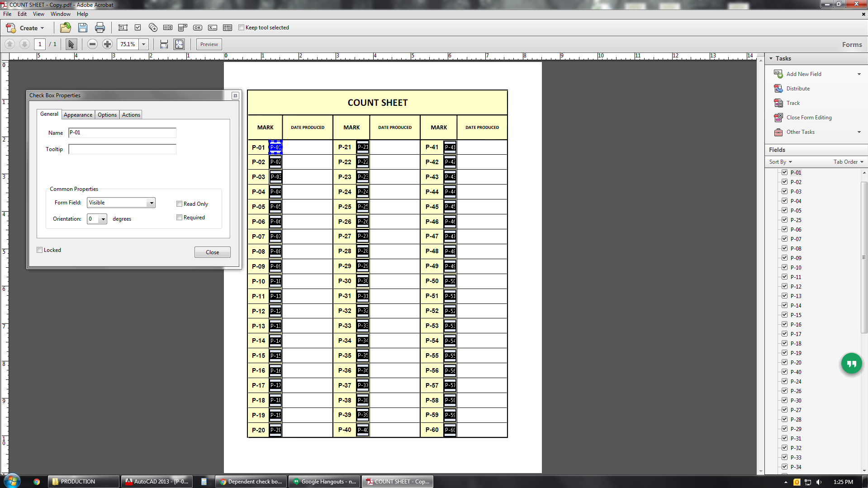
Task: Click the Add New Field icon
Action: 778,74
